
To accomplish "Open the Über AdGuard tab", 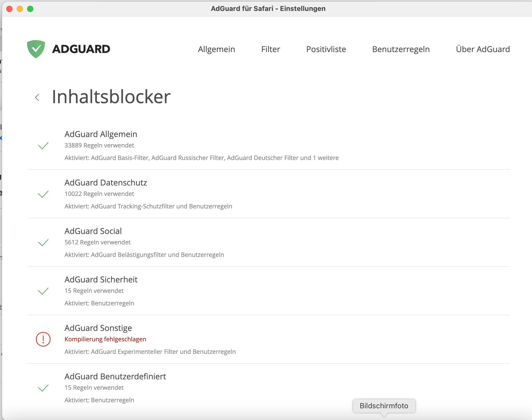I will tap(483, 49).
